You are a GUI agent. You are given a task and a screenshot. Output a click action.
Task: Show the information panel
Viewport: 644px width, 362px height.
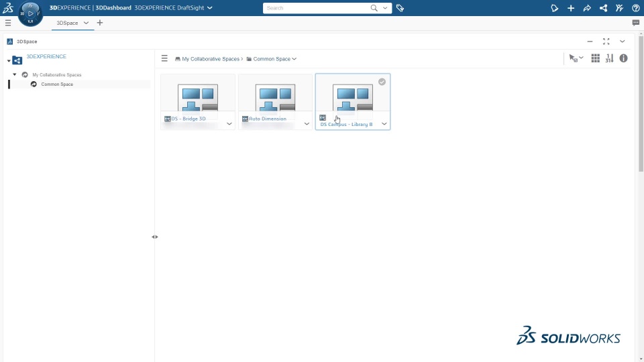623,58
